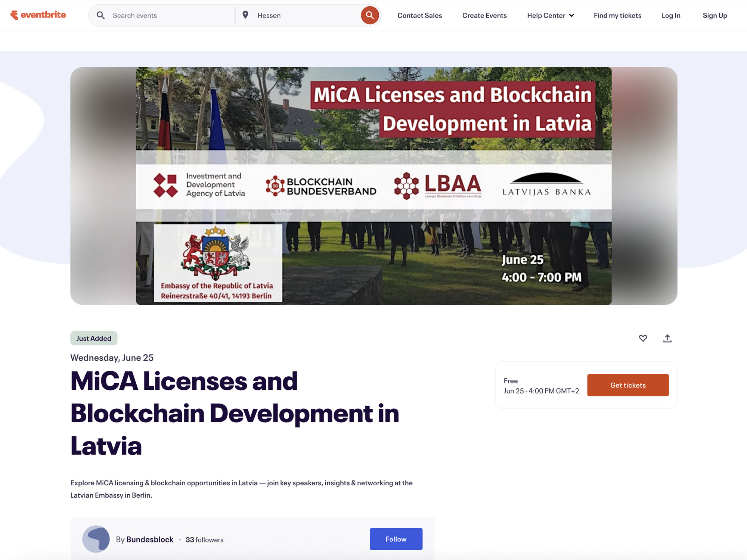The width and height of the screenshot is (747, 560).
Task: Click the orange search submit button
Action: (x=370, y=15)
